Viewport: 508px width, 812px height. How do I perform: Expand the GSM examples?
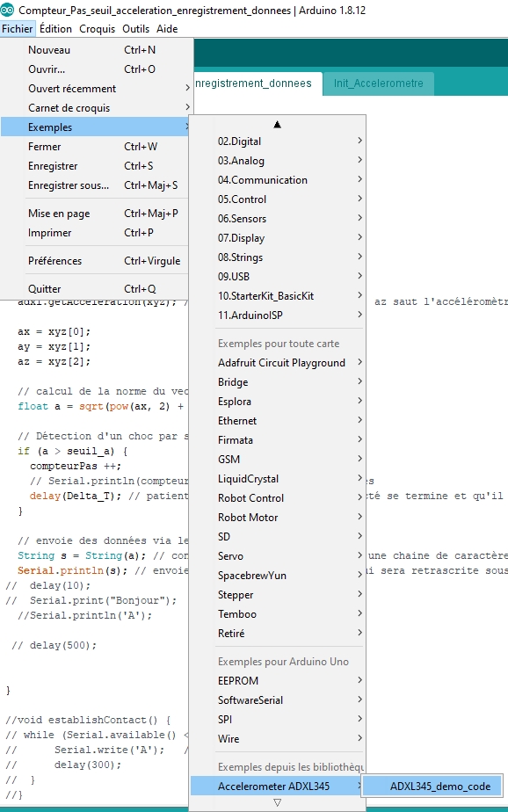(278, 460)
